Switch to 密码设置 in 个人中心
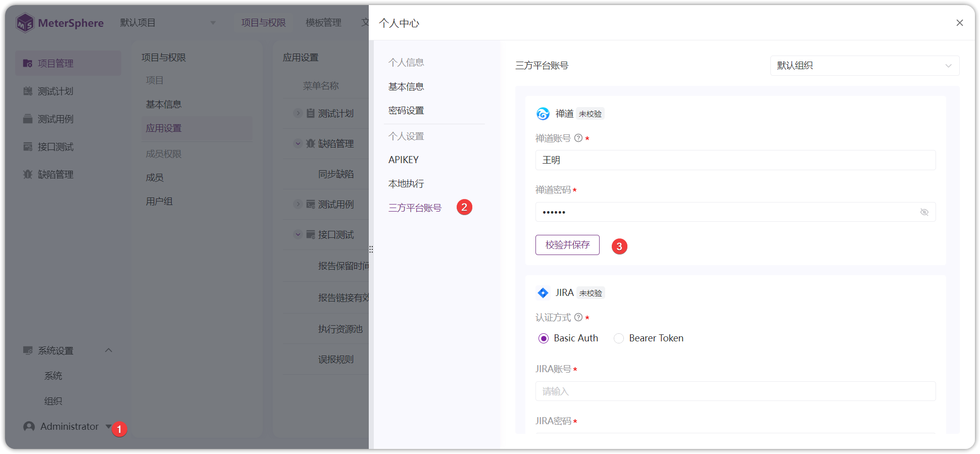Screen dimensions: 980x454 (406, 111)
